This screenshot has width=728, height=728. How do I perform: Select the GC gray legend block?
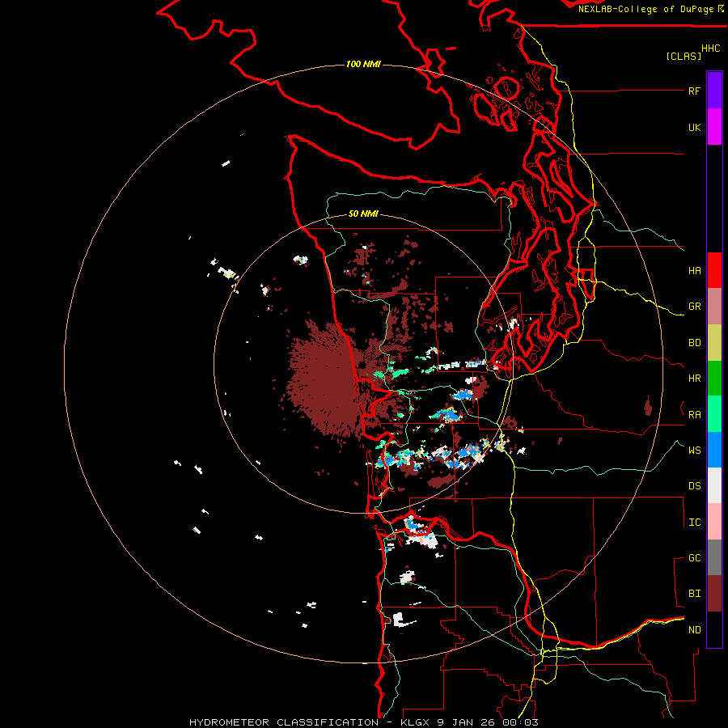(x=714, y=557)
